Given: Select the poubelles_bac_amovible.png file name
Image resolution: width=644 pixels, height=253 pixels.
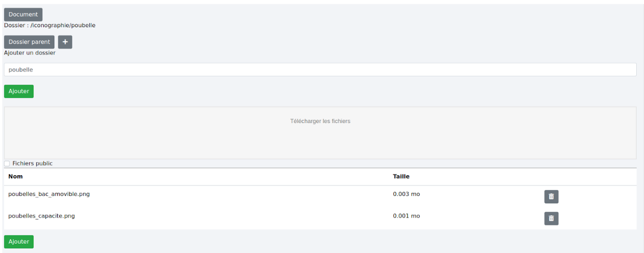Looking at the screenshot, I should [x=49, y=194].
